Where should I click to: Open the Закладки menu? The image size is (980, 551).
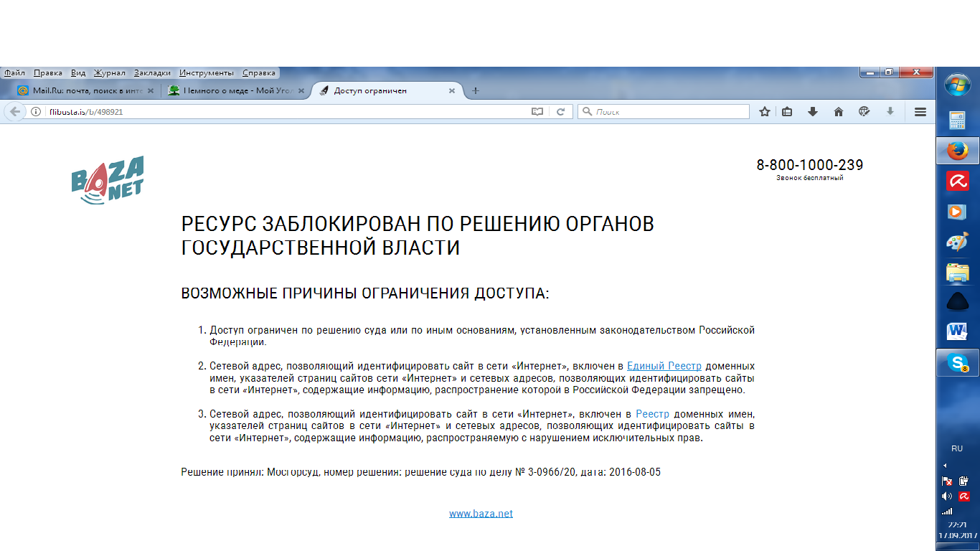[x=152, y=73]
